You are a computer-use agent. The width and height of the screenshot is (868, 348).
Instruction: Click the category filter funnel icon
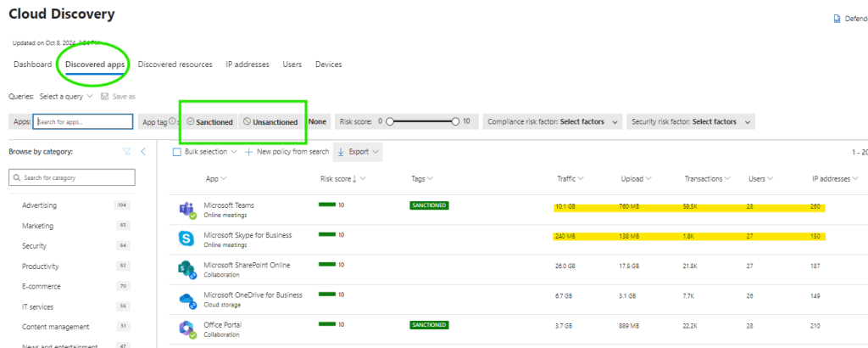[x=126, y=151]
